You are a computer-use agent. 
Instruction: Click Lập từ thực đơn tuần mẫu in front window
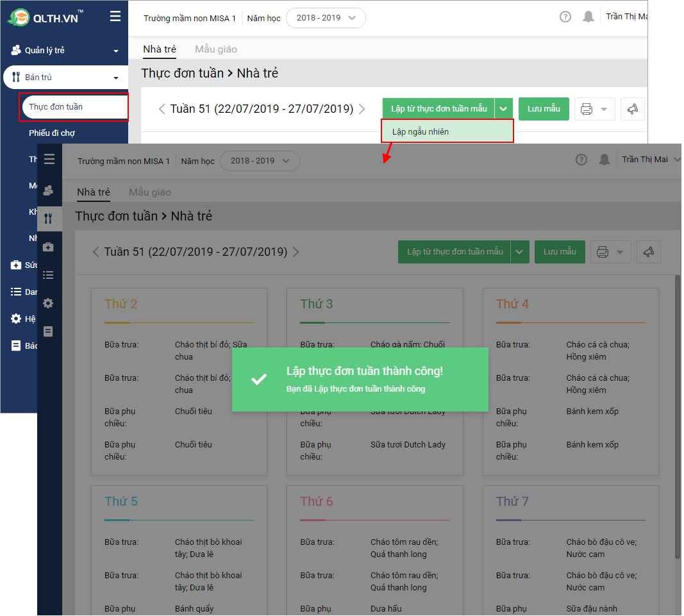coord(455,252)
